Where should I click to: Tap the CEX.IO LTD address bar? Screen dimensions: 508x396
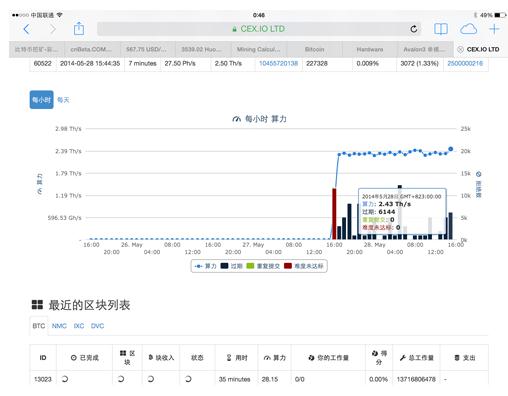pyautogui.click(x=259, y=29)
